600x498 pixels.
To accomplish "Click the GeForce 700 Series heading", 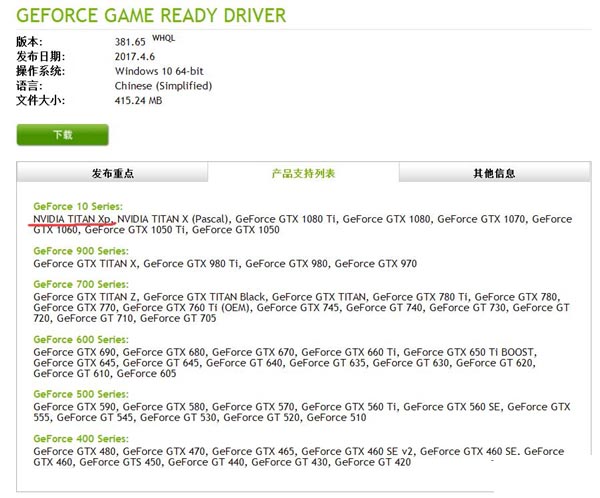I will coord(80,284).
